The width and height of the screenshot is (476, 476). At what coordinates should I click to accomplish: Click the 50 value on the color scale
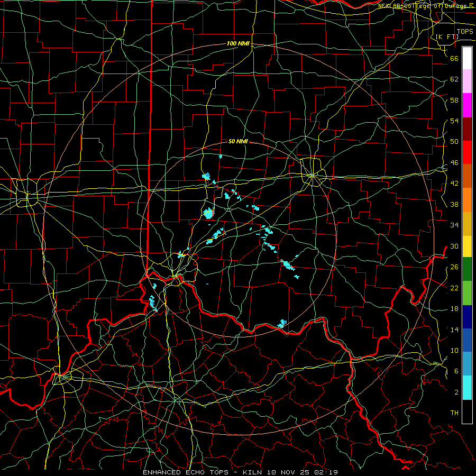click(x=454, y=142)
